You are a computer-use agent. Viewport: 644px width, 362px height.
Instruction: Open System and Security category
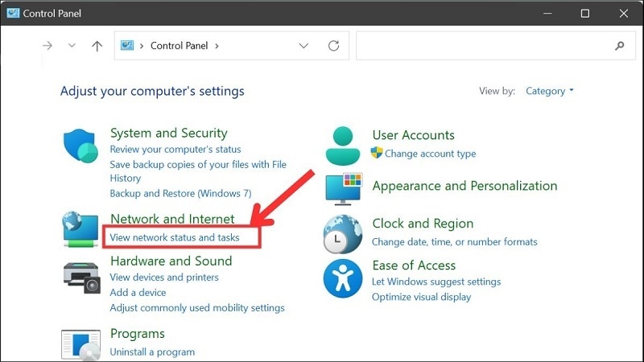(169, 133)
